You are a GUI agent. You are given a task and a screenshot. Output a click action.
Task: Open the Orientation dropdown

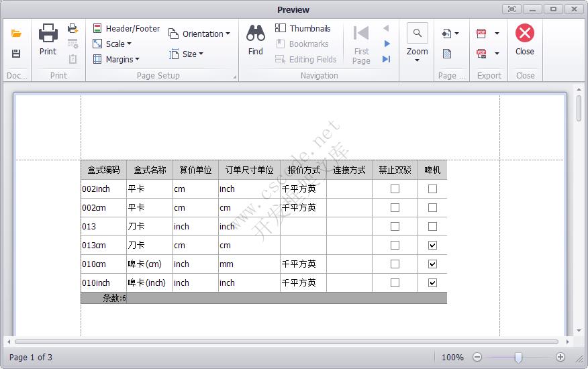pos(199,34)
